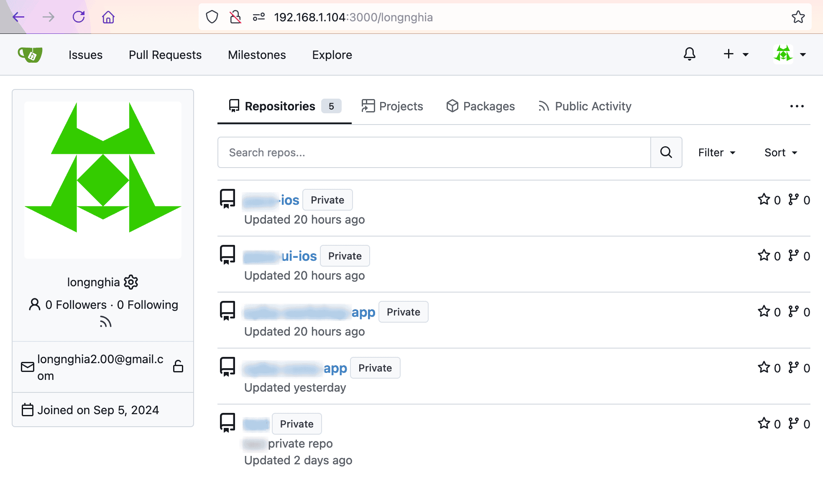823x504 pixels.
Task: Switch to the Projects tab
Action: [x=392, y=106]
